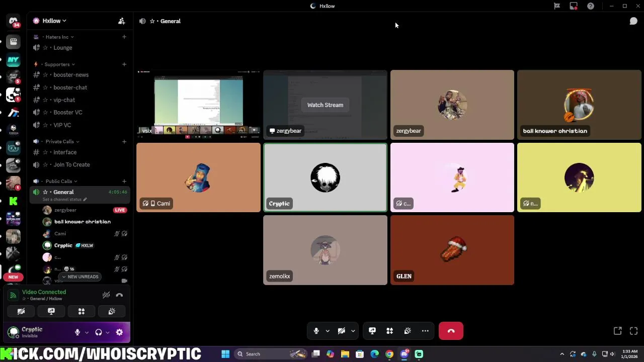644x362 pixels.
Task: Open Windows Start menu
Action: pyautogui.click(x=225, y=354)
